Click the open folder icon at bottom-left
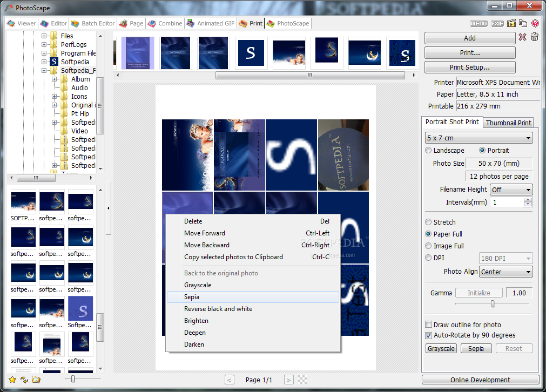The height and width of the screenshot is (392, 546). point(36,379)
